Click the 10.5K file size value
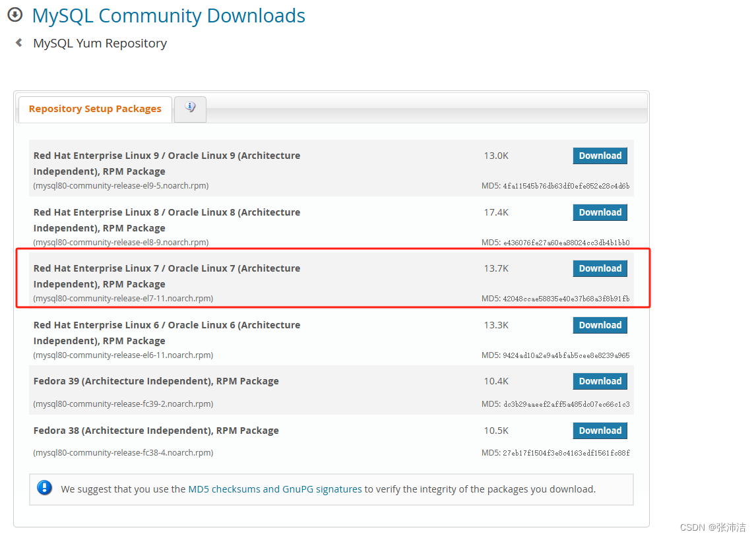This screenshot has height=538, width=756. point(496,431)
